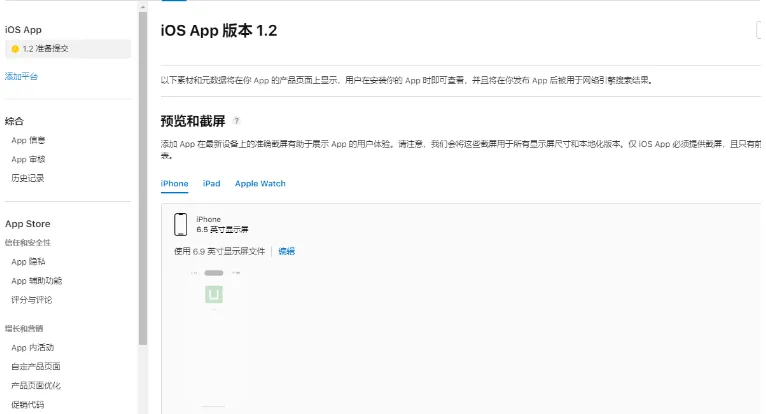Viewport: 766px width, 414px height.
Task: Click the iPhone device outline icon
Action: tap(181, 224)
